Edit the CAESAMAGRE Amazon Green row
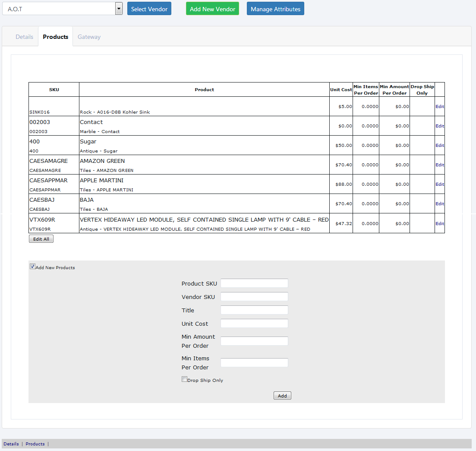The height and width of the screenshot is (451, 476). [x=439, y=165]
